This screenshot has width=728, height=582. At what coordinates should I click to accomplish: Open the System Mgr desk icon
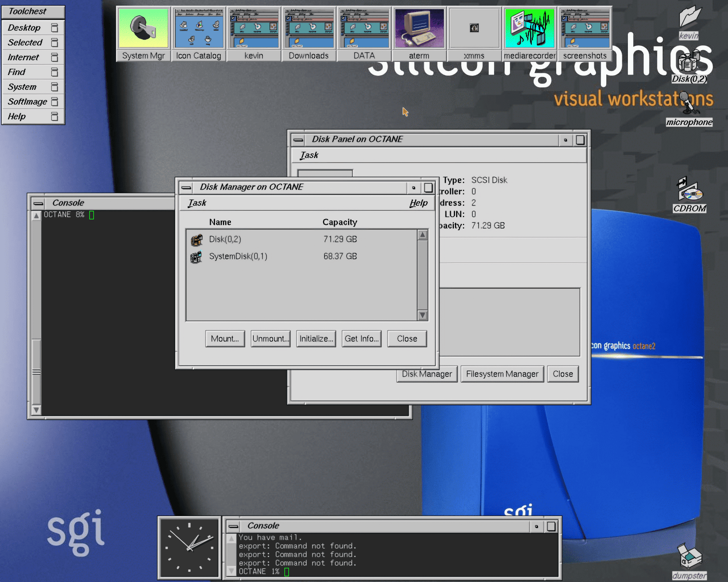[x=143, y=34]
